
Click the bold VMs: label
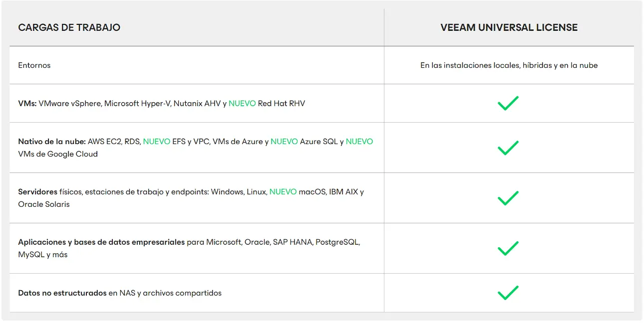27,104
